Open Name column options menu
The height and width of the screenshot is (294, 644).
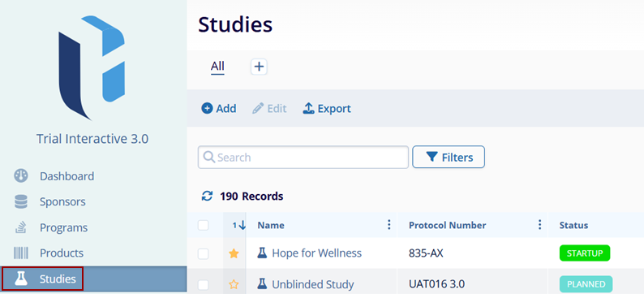click(389, 224)
